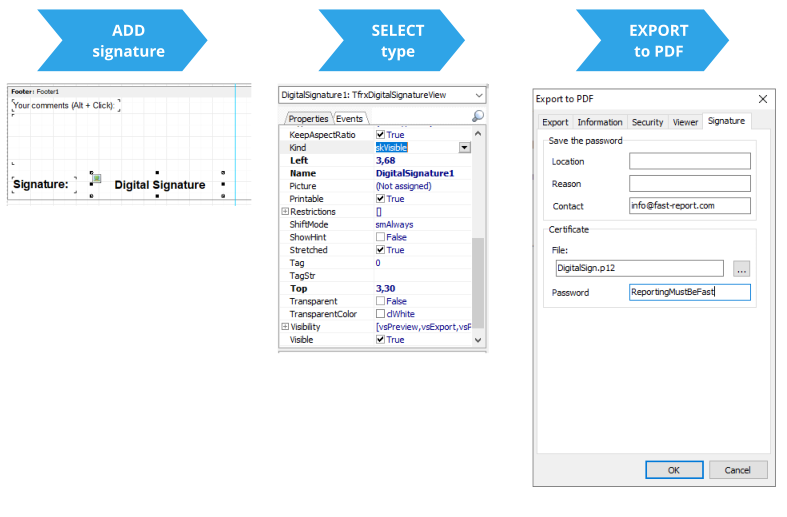Select the green signature icon in footer band
Image resolution: width=787 pixels, height=517 pixels.
(97, 178)
